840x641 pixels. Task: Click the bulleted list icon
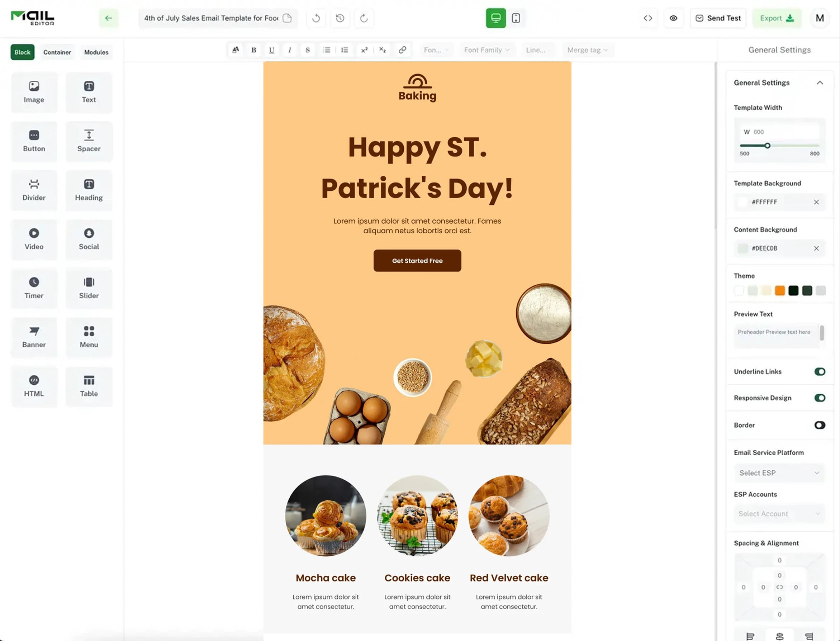327,50
